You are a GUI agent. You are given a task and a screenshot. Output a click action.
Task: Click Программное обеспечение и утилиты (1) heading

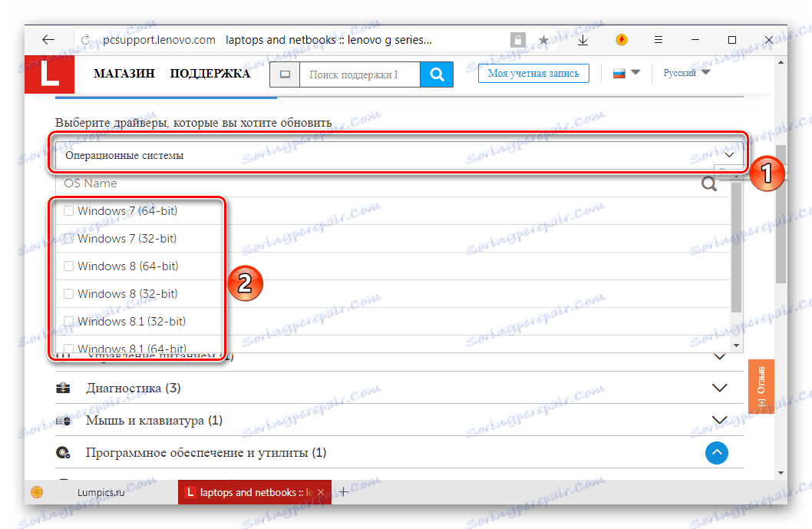pyautogui.click(x=206, y=453)
